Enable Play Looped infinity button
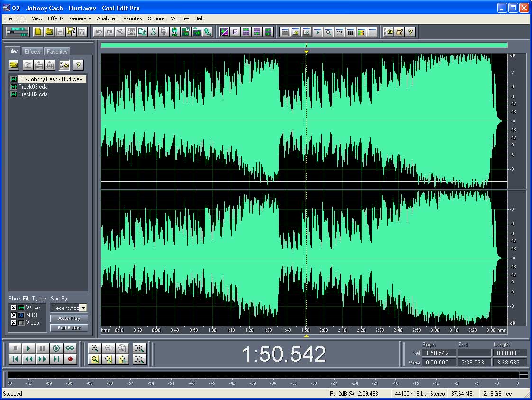The height and width of the screenshot is (400, 532). point(70,348)
